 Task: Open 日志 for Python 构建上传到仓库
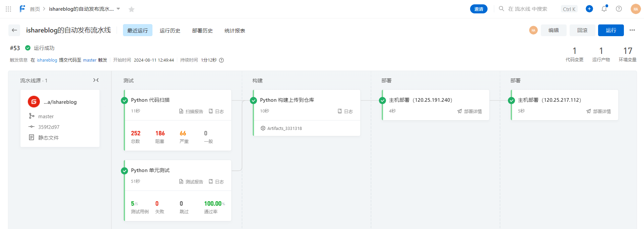pos(345,111)
